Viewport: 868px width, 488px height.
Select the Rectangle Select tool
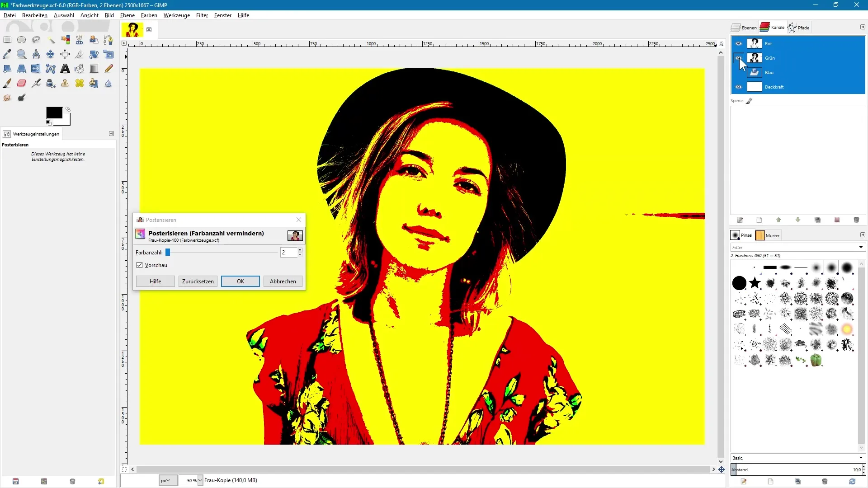7,40
